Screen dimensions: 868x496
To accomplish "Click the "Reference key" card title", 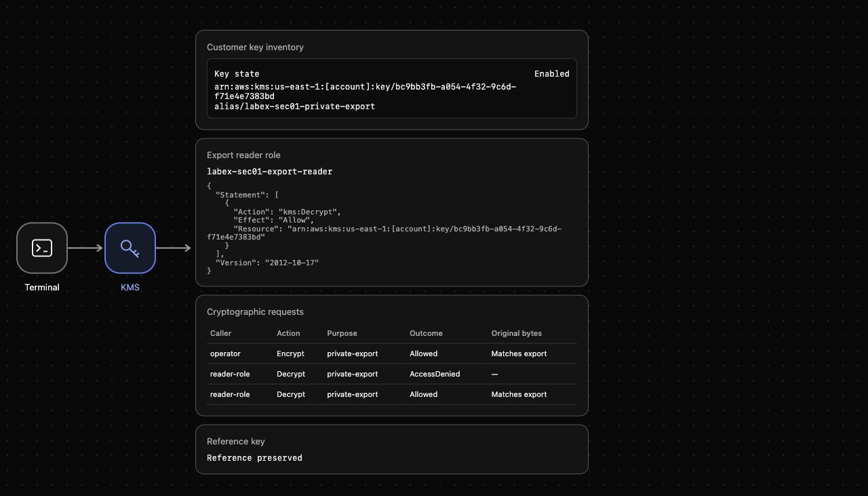I will point(236,442).
